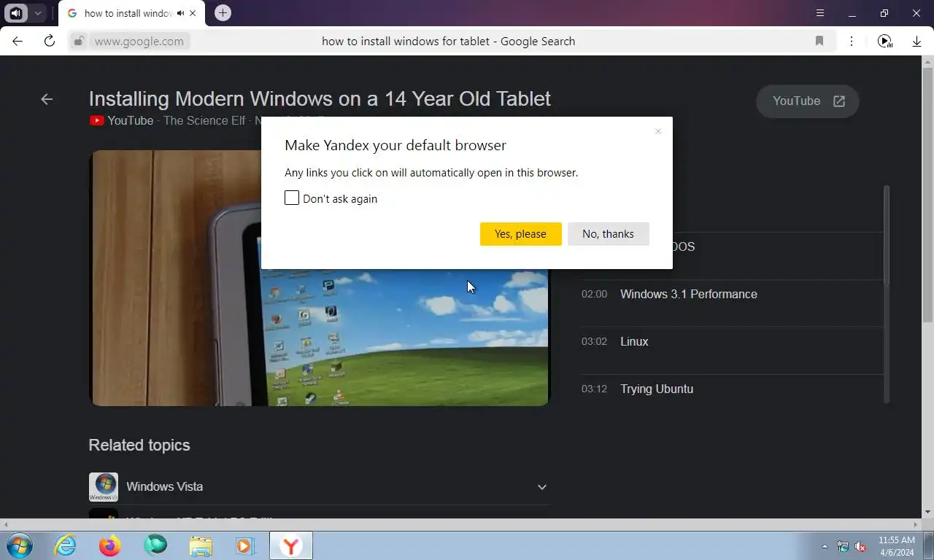Viewport: 934px width, 560px height.
Task: Click the No, thanks button
Action: pos(608,234)
